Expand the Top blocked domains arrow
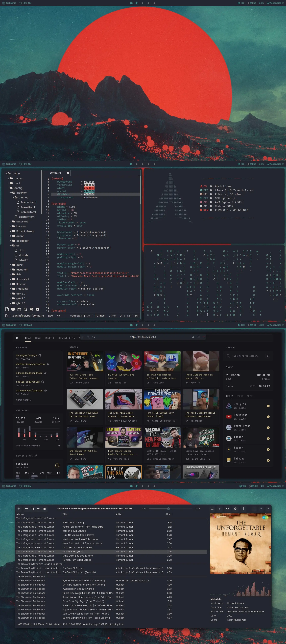 coord(59,446)
